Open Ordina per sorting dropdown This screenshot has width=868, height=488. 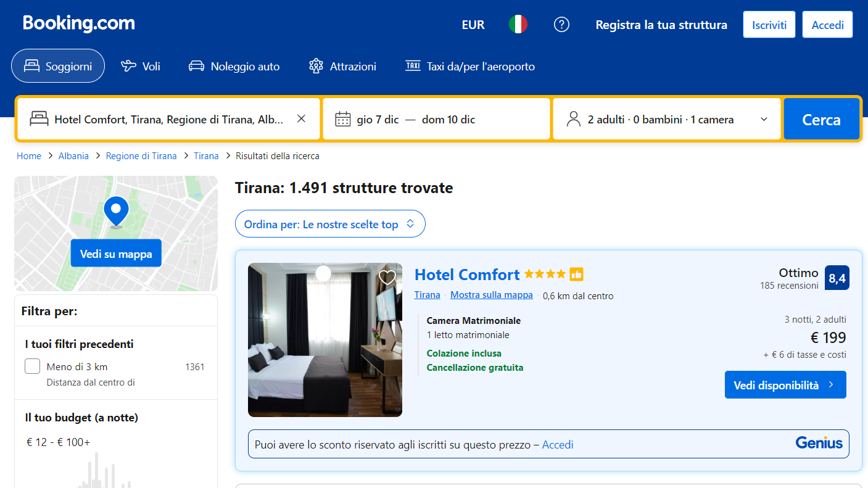tap(330, 225)
